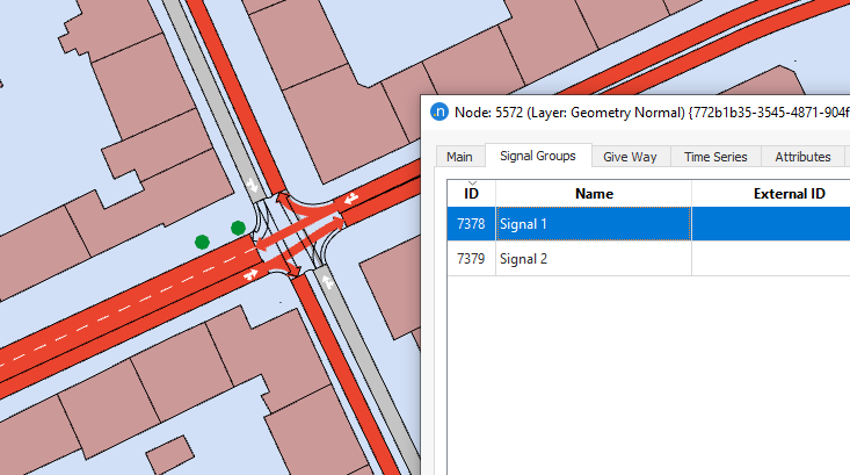Viewport: 850px width, 476px height.
Task: Select the Signal 2 row
Action: click(x=648, y=259)
